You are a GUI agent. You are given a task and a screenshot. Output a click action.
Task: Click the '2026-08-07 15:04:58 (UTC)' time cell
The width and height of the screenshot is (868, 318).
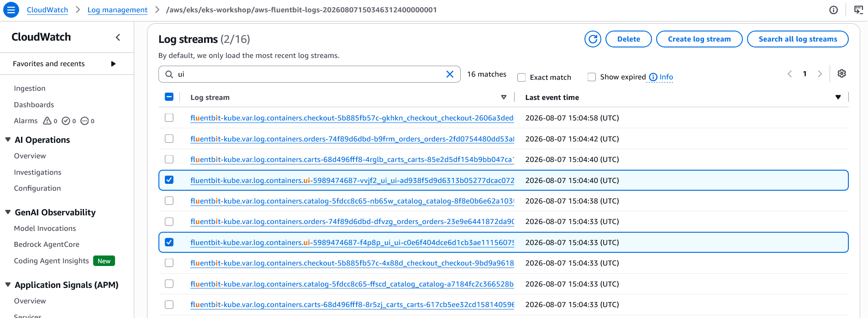click(x=572, y=118)
